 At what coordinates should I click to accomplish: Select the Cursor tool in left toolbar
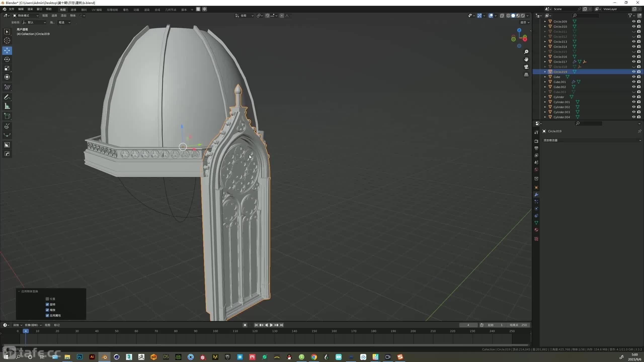(7, 40)
